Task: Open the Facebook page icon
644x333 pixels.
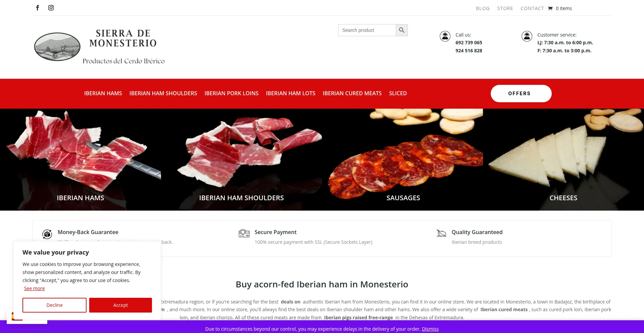Action: pyautogui.click(x=38, y=8)
